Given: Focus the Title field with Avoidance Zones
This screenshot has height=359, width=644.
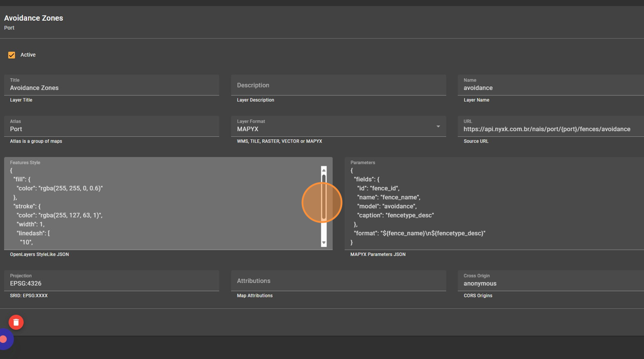Looking at the screenshot, I should (112, 88).
